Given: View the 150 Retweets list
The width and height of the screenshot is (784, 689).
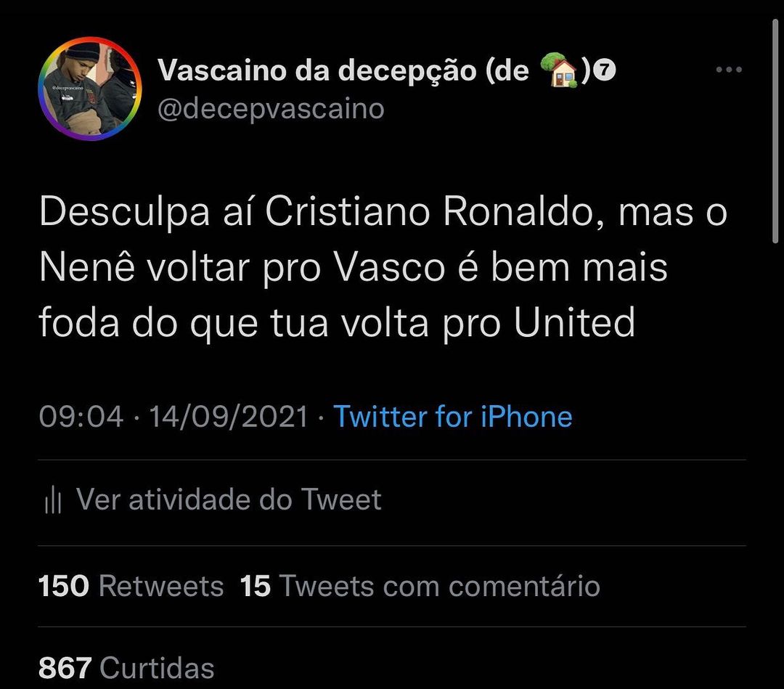Looking at the screenshot, I should (x=131, y=586).
